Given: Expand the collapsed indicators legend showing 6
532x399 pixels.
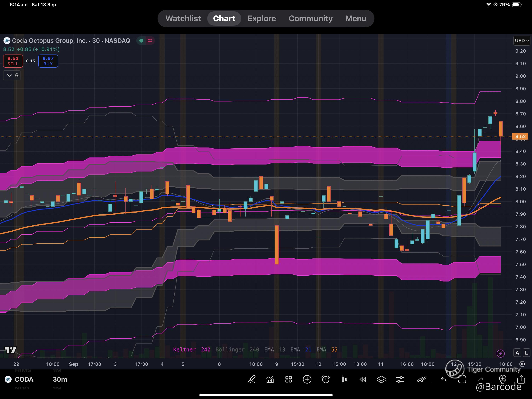Looking at the screenshot, I should tap(12, 76).
